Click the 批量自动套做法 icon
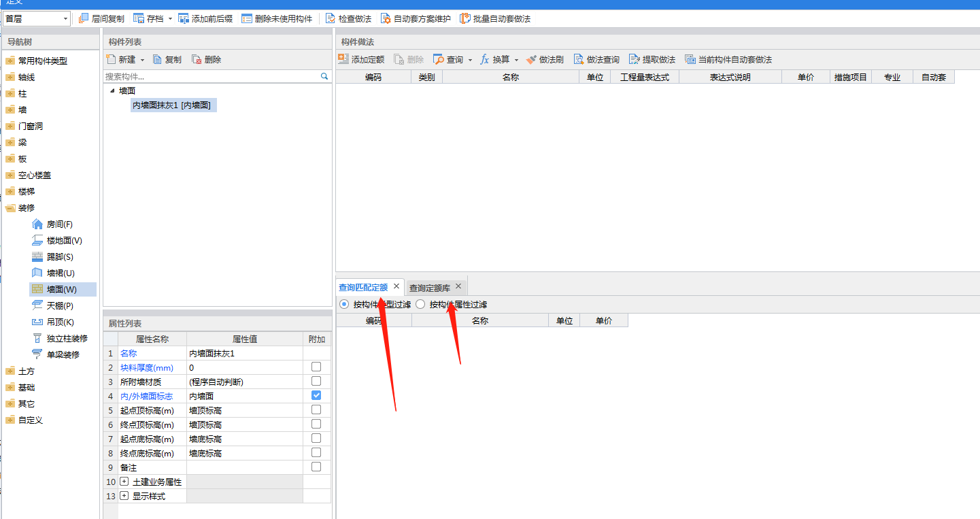980x519 pixels. coord(465,18)
